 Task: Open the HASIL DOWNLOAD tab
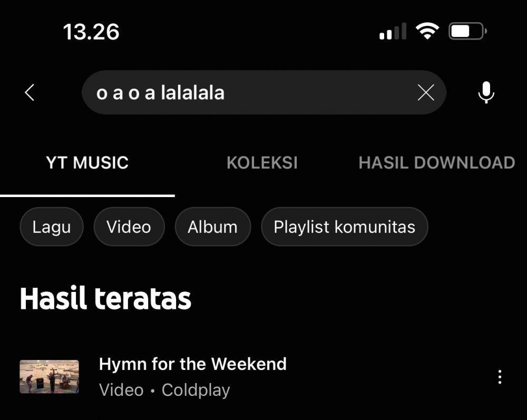tap(436, 163)
